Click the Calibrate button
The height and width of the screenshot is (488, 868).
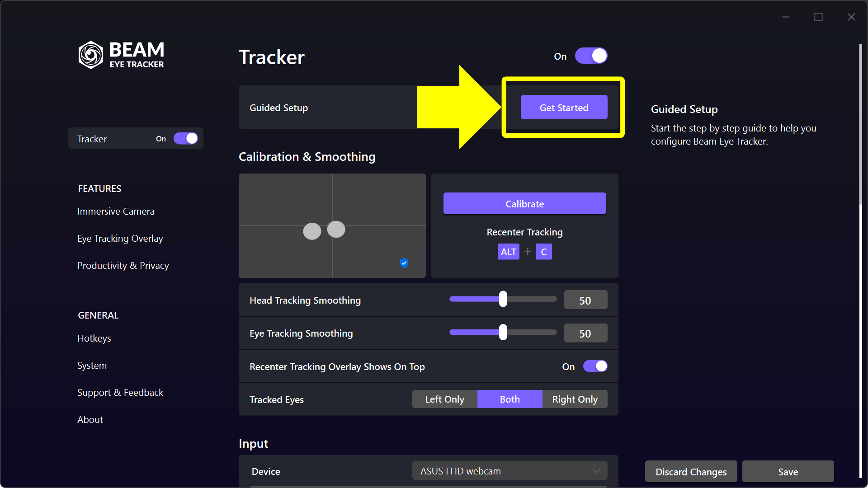(524, 204)
